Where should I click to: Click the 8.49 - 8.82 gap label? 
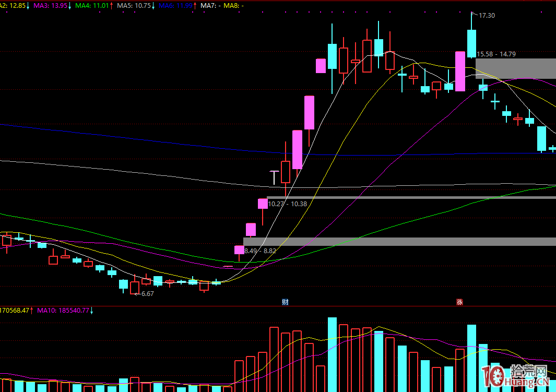(x=261, y=251)
